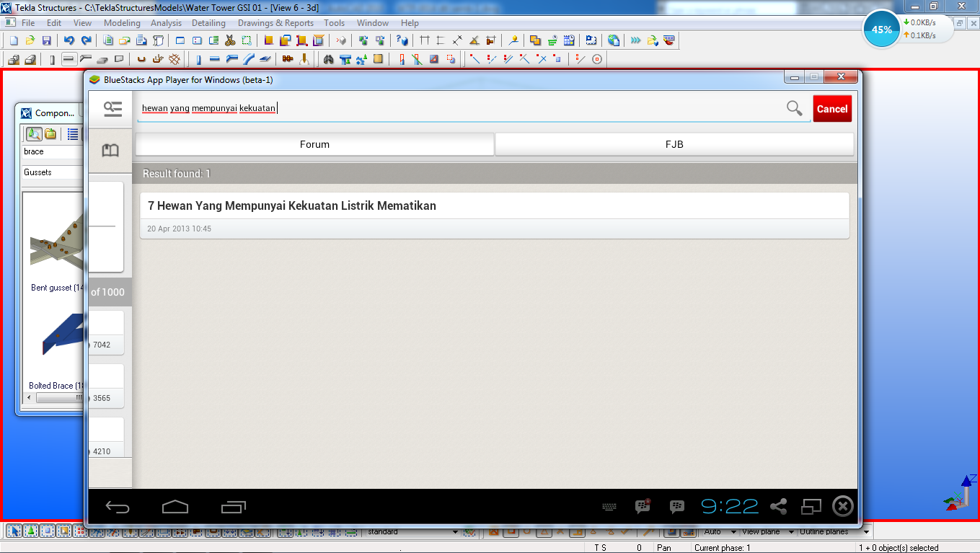
Task: Click the list view icon in Component catalog
Action: (x=73, y=133)
